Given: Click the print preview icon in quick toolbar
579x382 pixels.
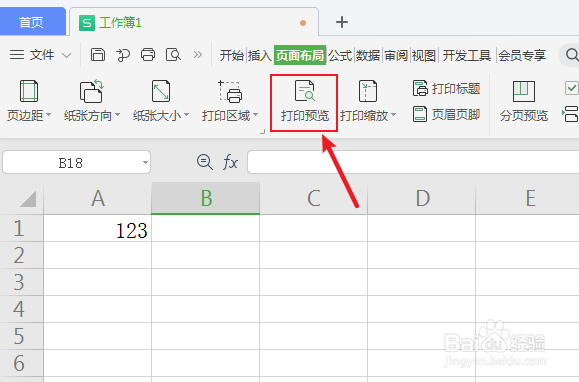Looking at the screenshot, I should [x=173, y=55].
